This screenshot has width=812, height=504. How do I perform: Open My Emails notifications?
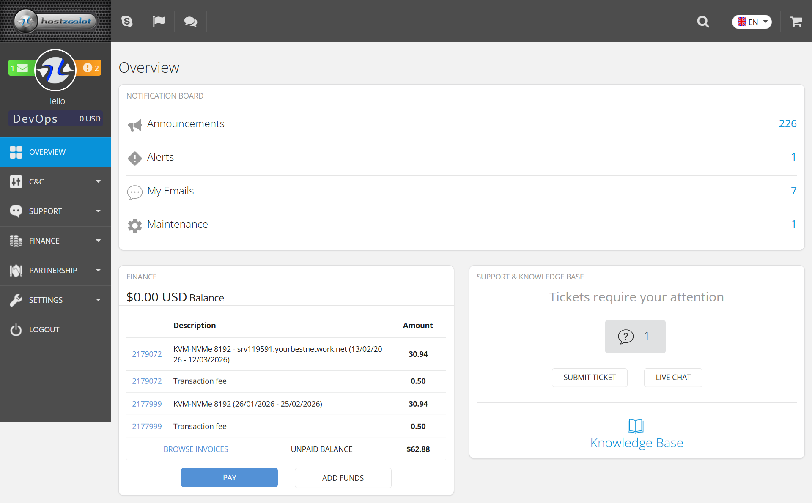(x=461, y=192)
